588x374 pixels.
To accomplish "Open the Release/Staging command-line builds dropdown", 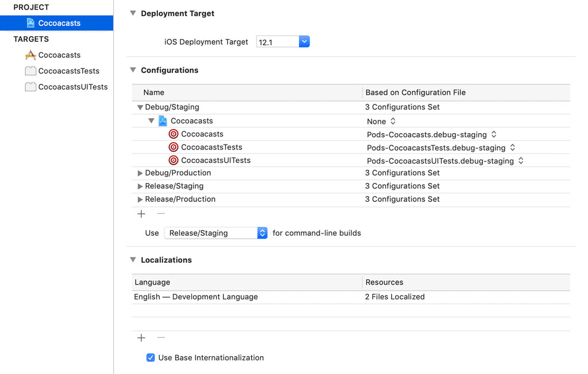I will pyautogui.click(x=262, y=233).
